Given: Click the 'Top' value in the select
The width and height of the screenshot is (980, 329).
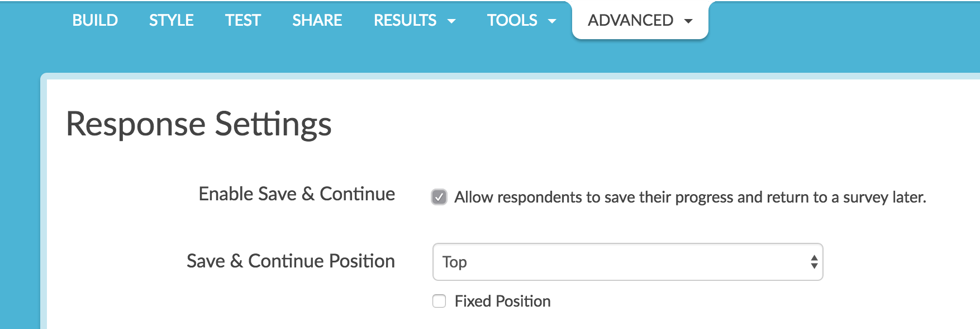Looking at the screenshot, I should point(455,262).
